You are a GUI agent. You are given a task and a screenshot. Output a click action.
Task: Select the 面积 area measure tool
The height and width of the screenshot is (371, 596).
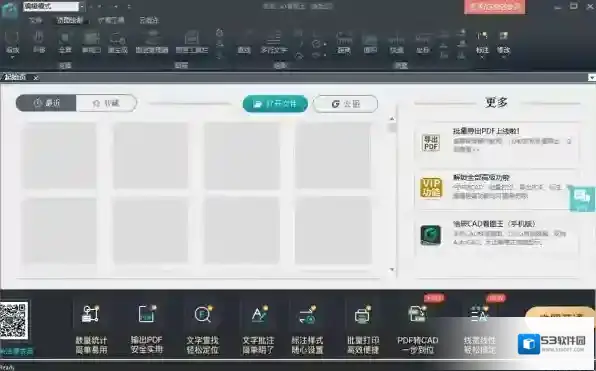coord(370,42)
